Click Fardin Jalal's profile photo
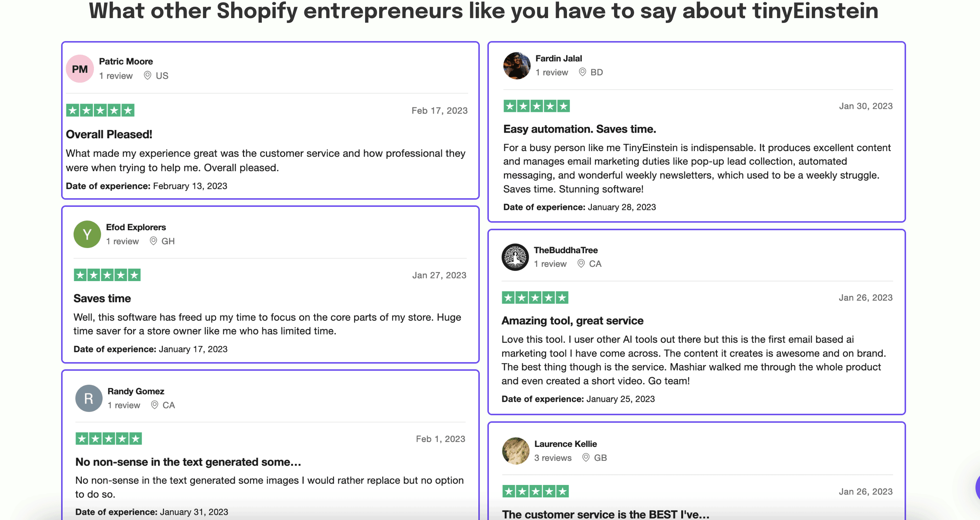 pos(516,66)
